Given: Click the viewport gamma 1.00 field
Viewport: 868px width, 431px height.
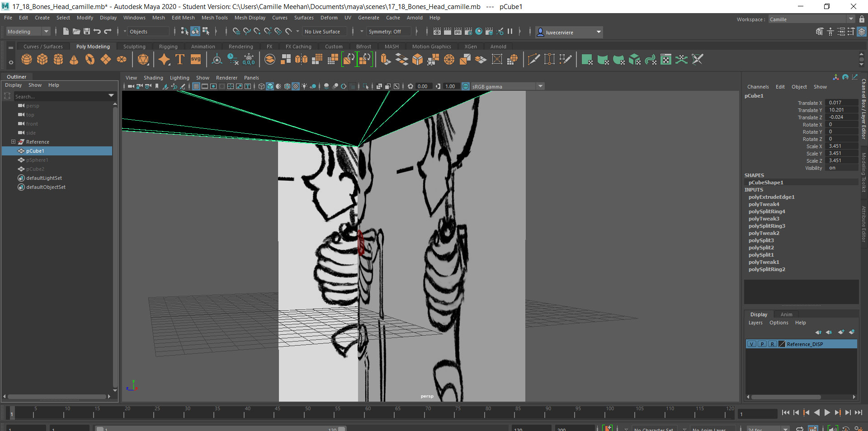Looking at the screenshot, I should point(451,86).
